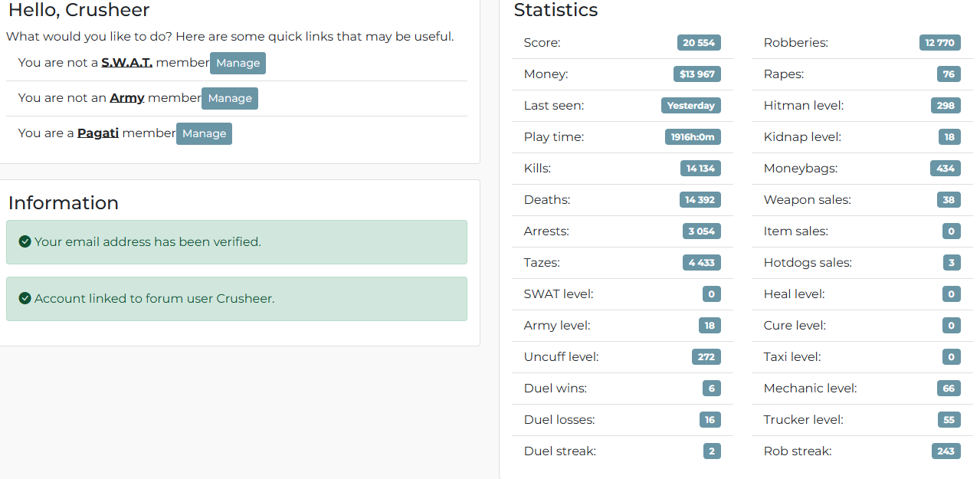
Task: Click the Money badge $13 967
Action: point(697,74)
